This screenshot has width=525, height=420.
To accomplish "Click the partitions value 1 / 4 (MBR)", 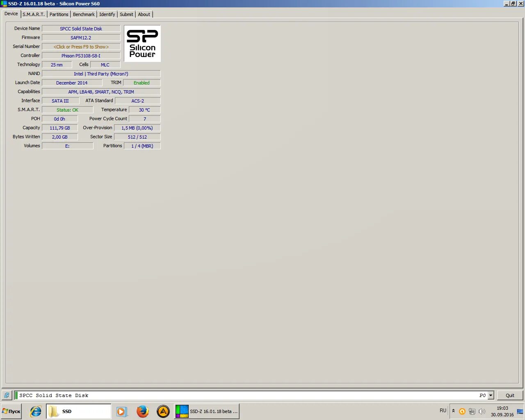I will tap(142, 146).
